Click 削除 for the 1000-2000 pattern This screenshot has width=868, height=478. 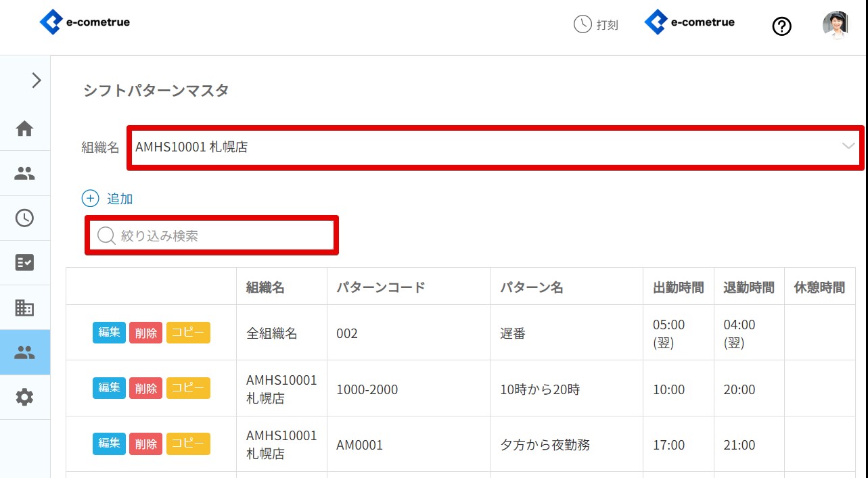145,389
